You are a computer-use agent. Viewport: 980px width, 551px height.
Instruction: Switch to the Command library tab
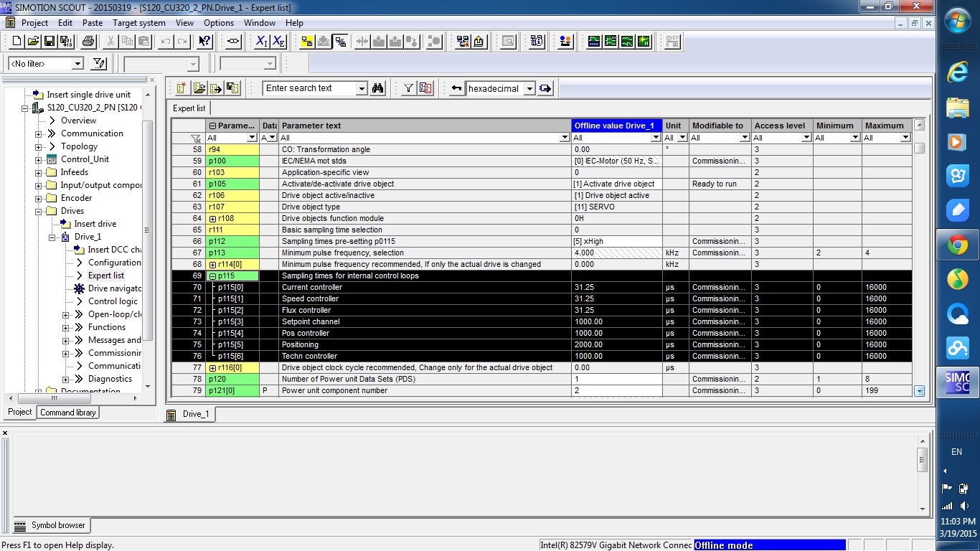click(67, 413)
